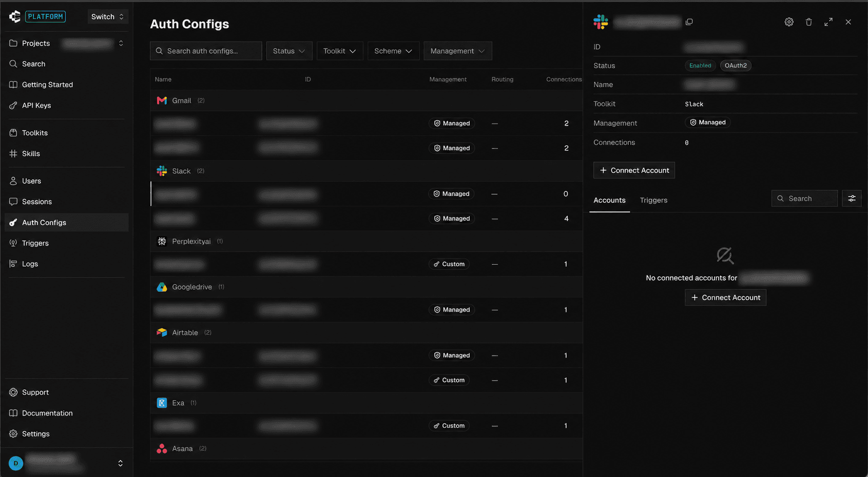
Task: Open the Management filter dropdown
Action: point(458,51)
